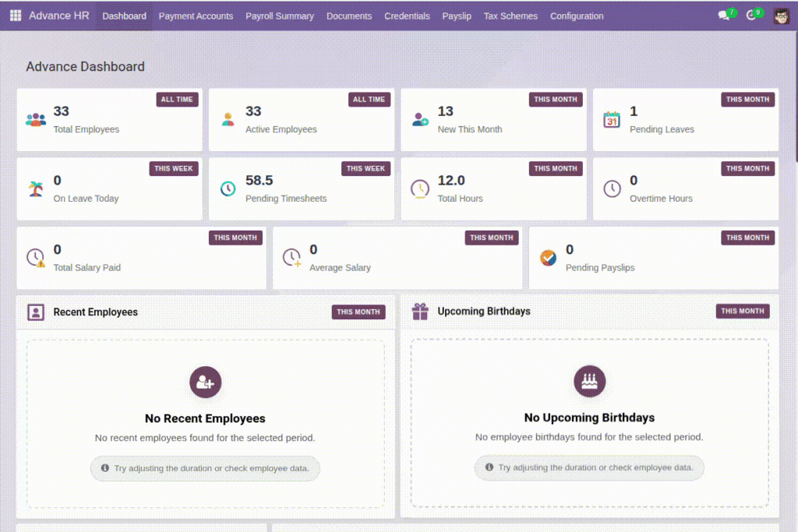The width and height of the screenshot is (798, 532).
Task: Click the On Leave Today palm tree icon
Action: pos(36,188)
